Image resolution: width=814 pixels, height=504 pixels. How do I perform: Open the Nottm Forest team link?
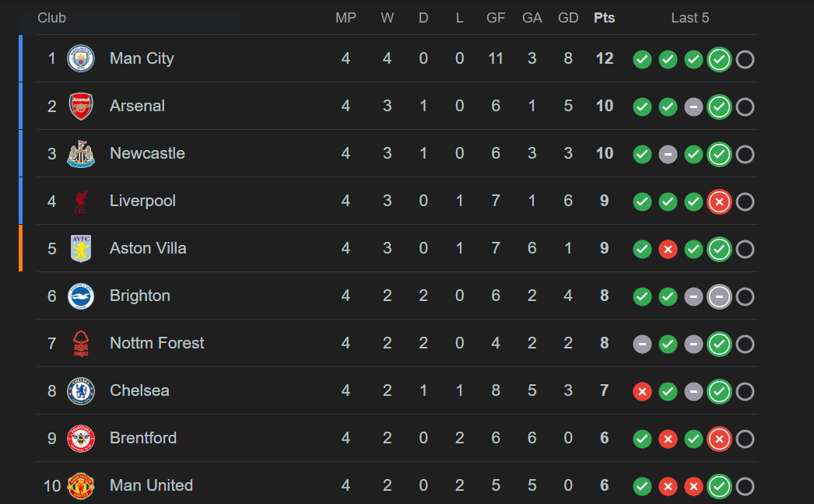[156, 343]
